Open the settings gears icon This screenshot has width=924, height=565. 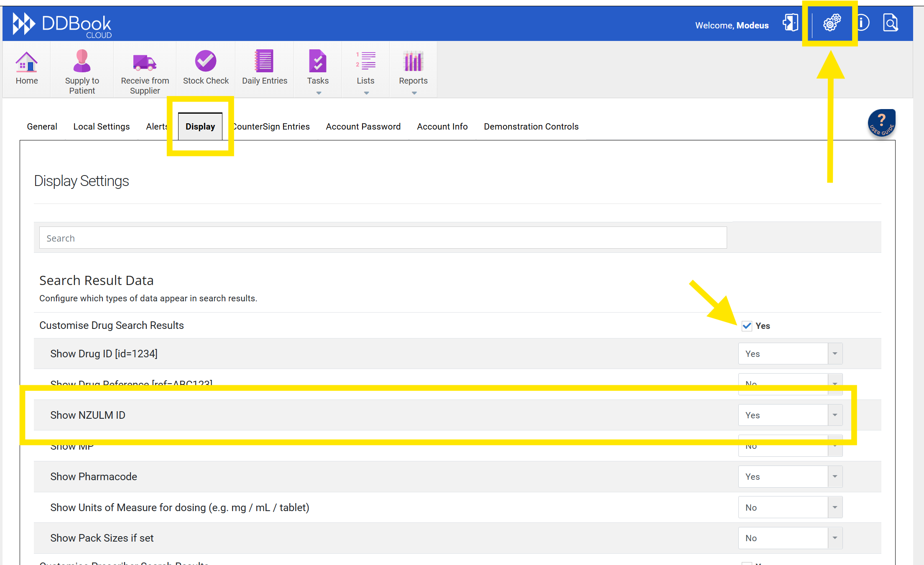pos(832,23)
